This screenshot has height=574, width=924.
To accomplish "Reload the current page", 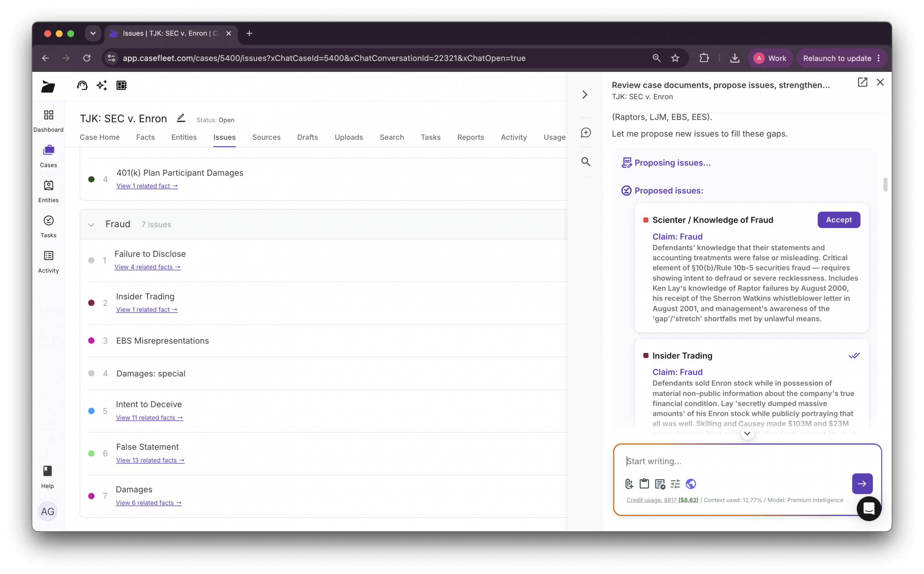I will coord(87,58).
